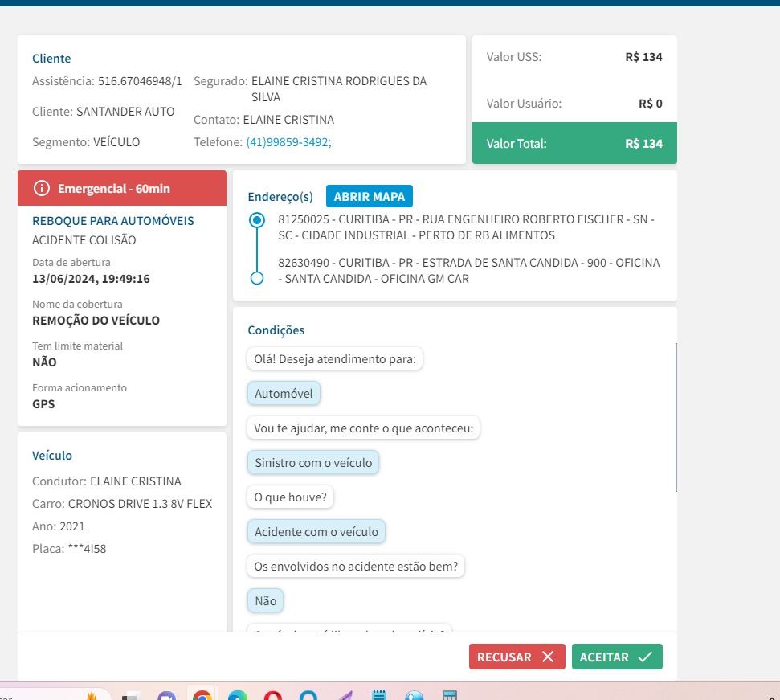Click the Segmento VEÍCULO value

(116, 142)
